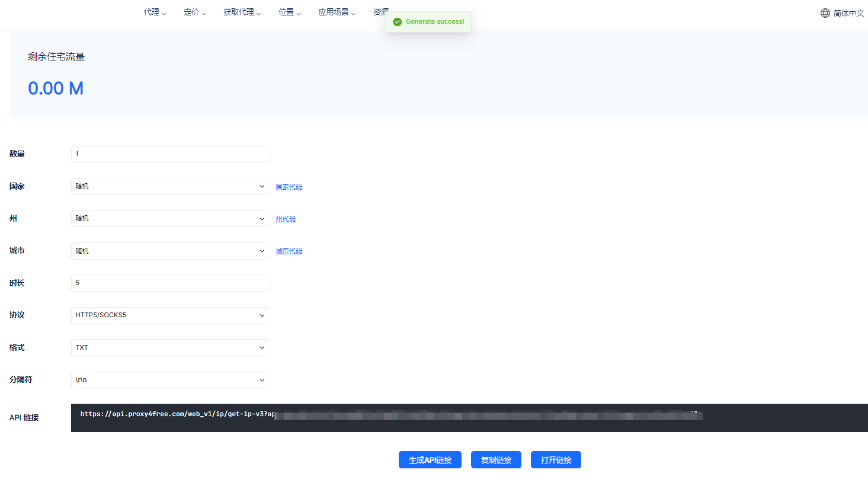Expand the 应用场景 menu

tap(337, 12)
